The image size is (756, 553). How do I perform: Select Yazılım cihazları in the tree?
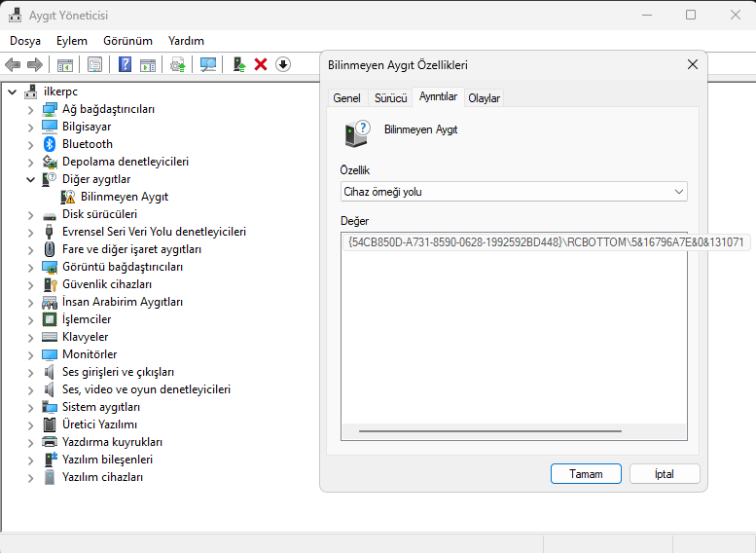coord(102,477)
